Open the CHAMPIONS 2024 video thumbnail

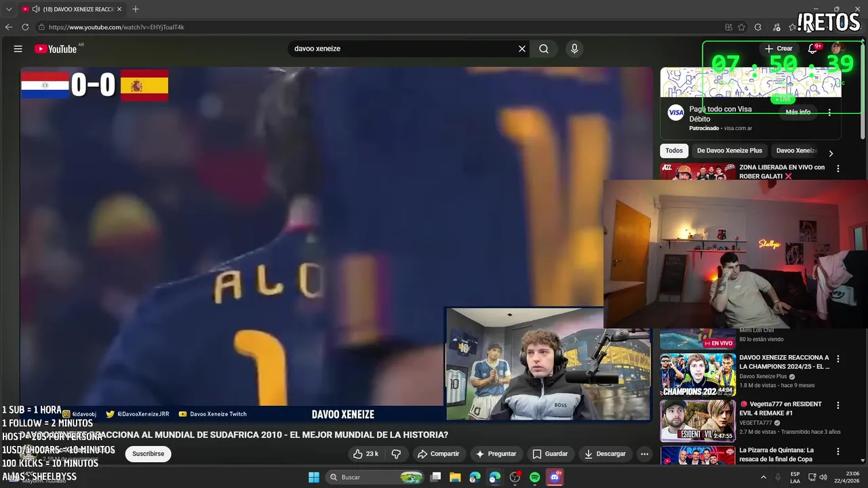point(697,375)
